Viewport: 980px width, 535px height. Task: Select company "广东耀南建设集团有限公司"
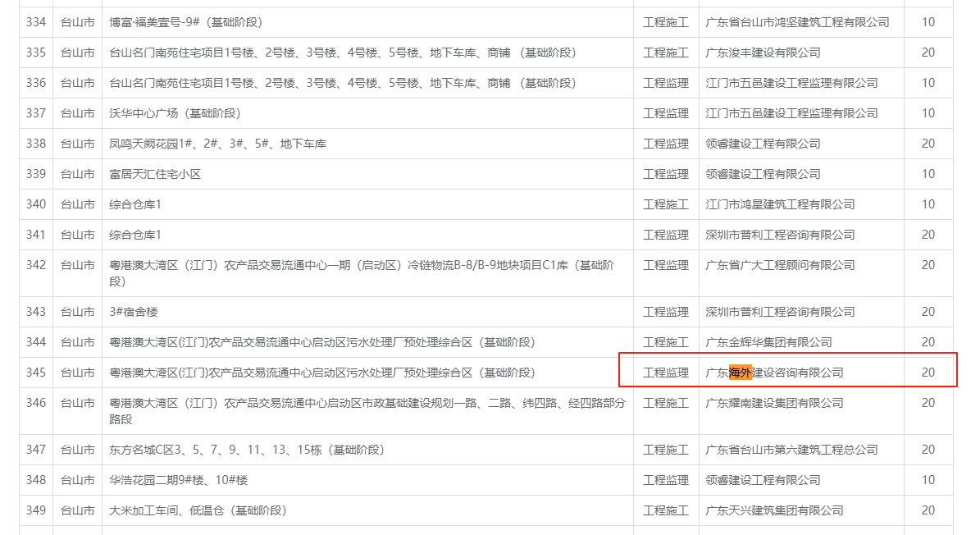(774, 403)
